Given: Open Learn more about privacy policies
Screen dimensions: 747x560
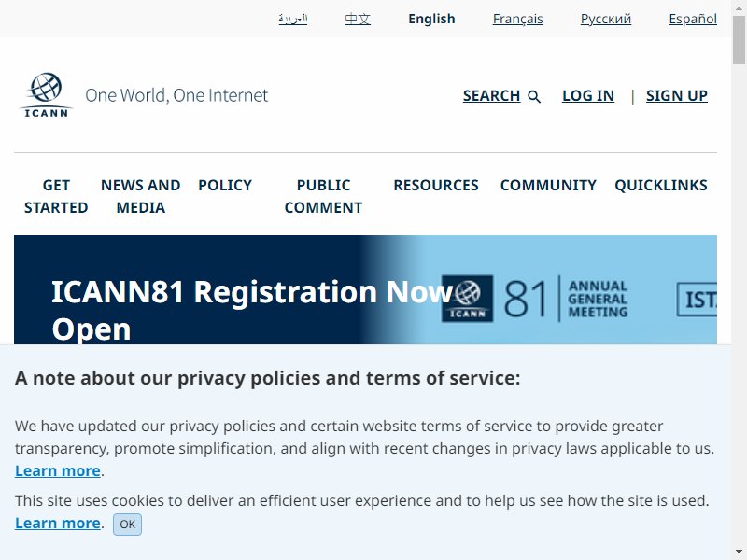Looking at the screenshot, I should (x=58, y=470).
